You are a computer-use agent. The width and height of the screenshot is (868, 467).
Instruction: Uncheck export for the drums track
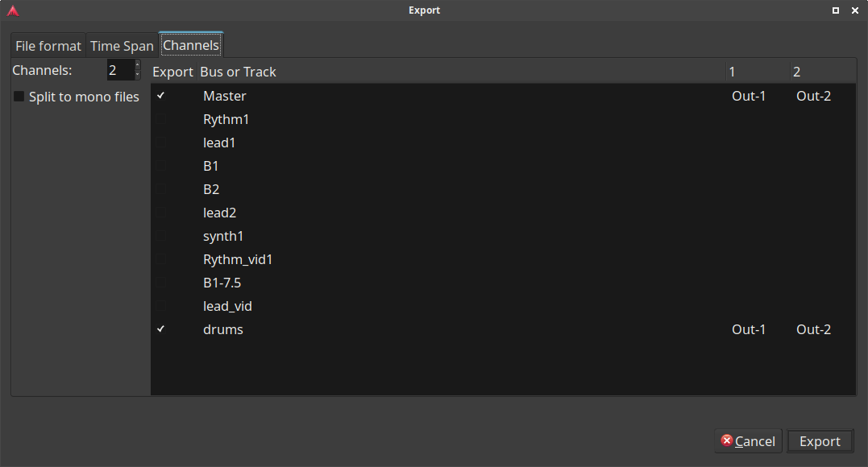[161, 329]
